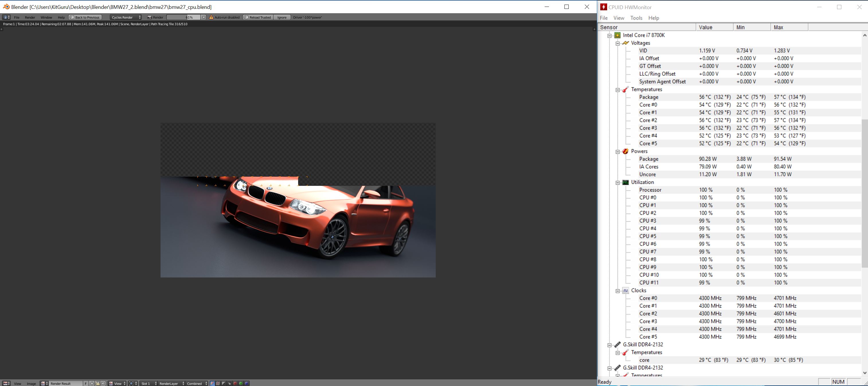Set fake user with F button

[86, 383]
